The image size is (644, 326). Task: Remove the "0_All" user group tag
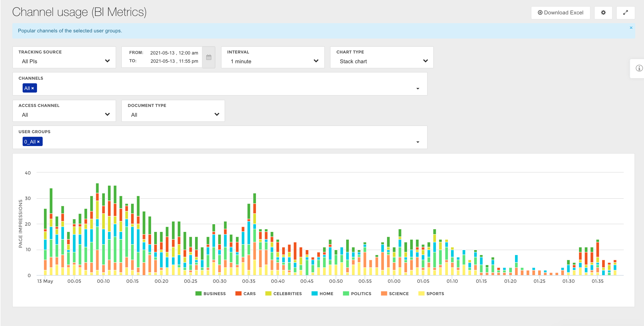(x=38, y=142)
